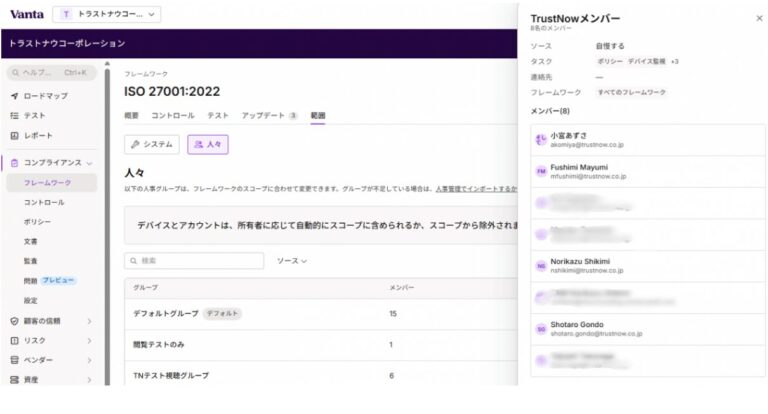This screenshot has width=768, height=414.
Task: Switch to the テスト tab
Action: pos(218,116)
